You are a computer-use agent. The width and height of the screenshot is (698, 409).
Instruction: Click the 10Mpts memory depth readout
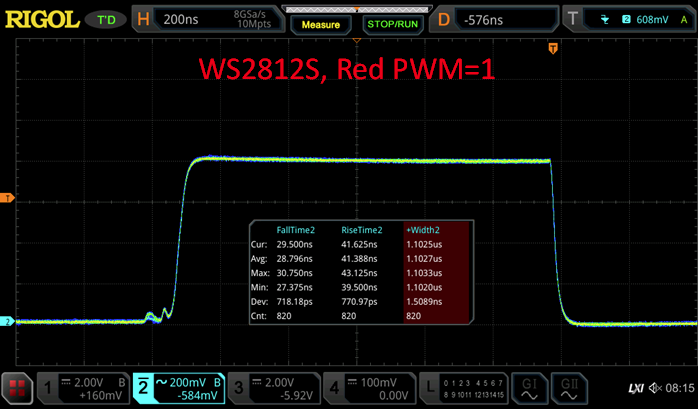tap(254, 24)
